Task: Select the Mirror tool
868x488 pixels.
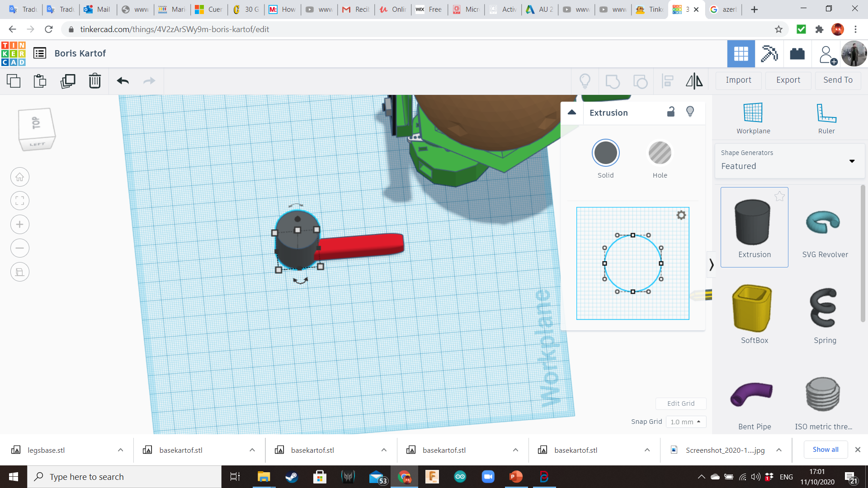Action: pyautogui.click(x=694, y=81)
